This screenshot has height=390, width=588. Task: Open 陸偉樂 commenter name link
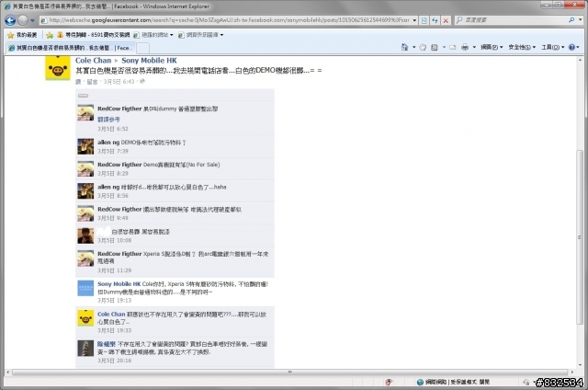click(107, 344)
